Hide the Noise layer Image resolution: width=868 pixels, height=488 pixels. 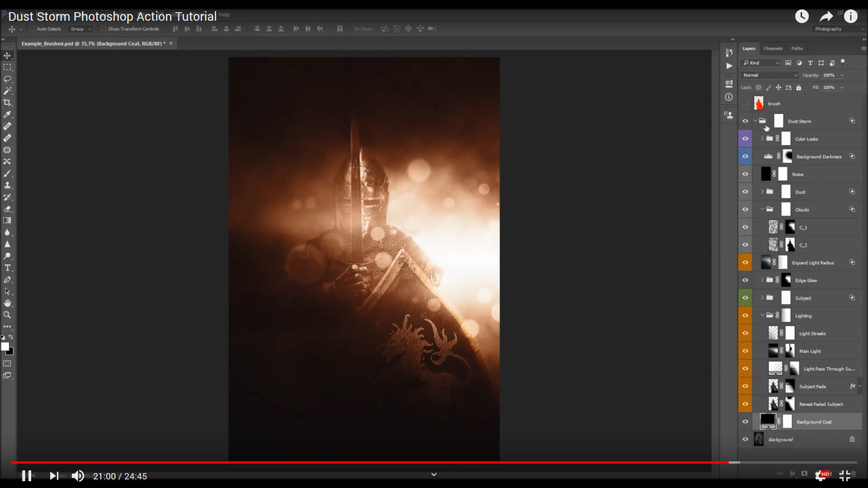[x=745, y=174]
